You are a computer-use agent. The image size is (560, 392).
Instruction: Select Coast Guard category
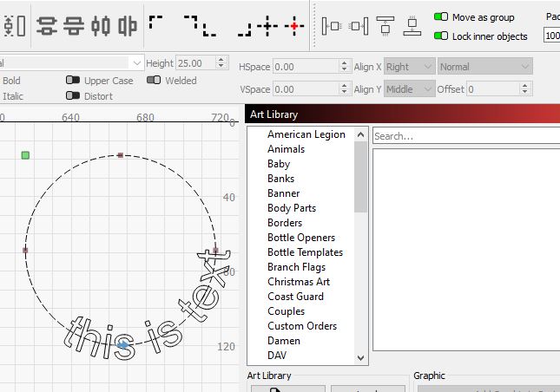(x=296, y=297)
